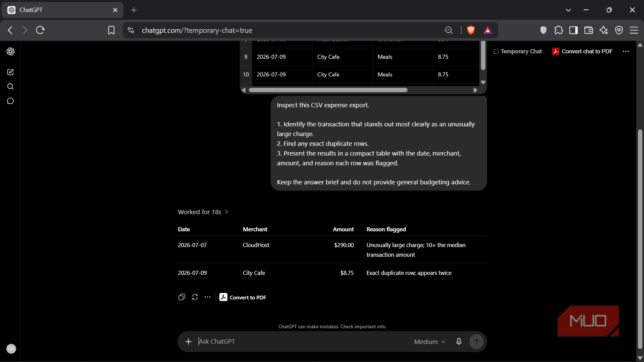The height and width of the screenshot is (362, 644).
Task: Open Brave Rewards triangle icon
Action: [x=488, y=30]
